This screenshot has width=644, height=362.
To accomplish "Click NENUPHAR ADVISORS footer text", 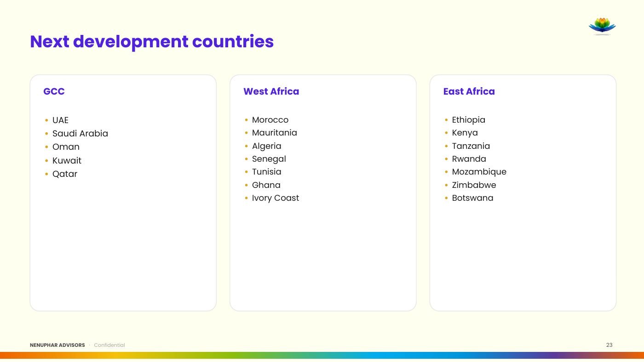I will pos(57,345).
